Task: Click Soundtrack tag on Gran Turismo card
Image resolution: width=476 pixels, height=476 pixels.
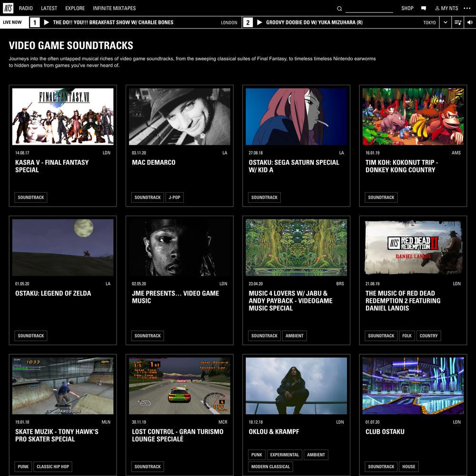Action: (x=148, y=466)
